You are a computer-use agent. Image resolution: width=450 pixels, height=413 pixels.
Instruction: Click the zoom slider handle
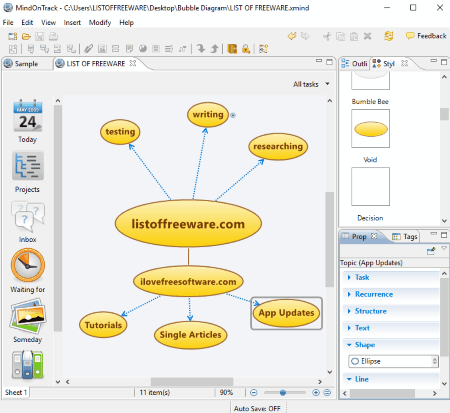point(283,393)
